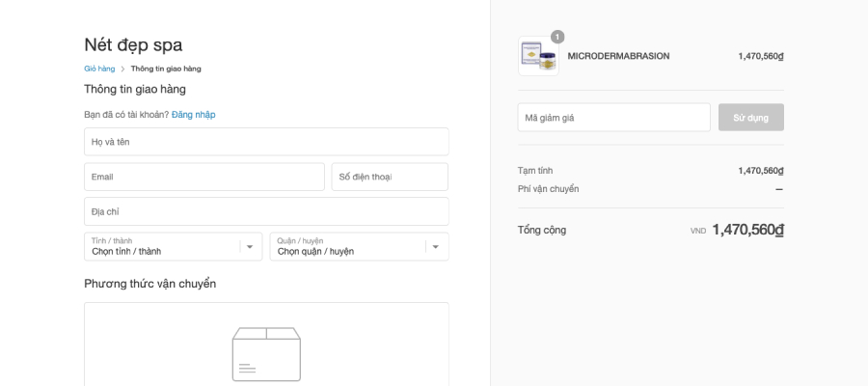Click the Tỉnh / thành dropdown arrow

[x=250, y=247]
